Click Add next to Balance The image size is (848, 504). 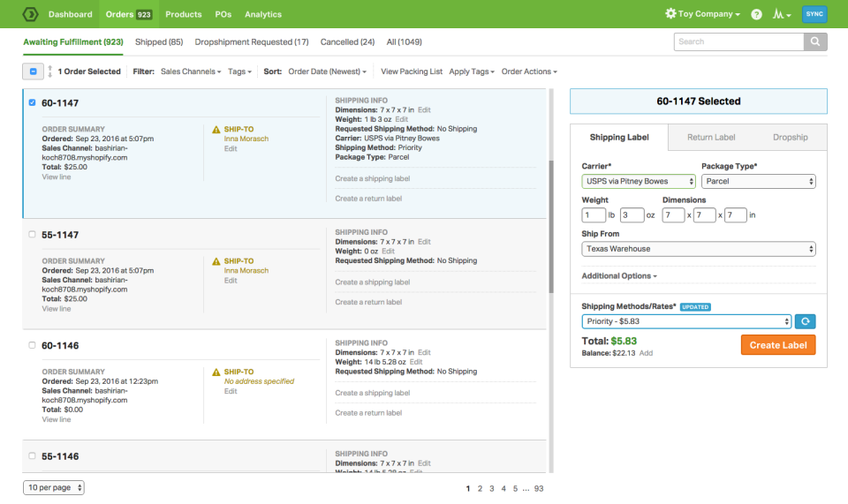coord(647,353)
